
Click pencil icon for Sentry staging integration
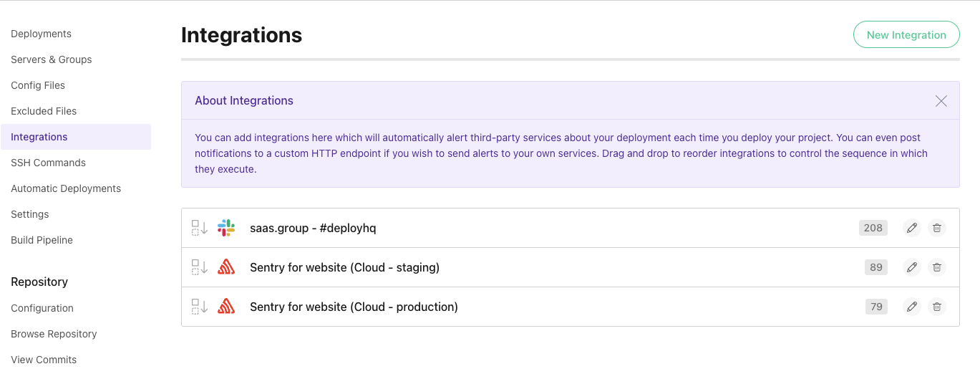(x=911, y=267)
